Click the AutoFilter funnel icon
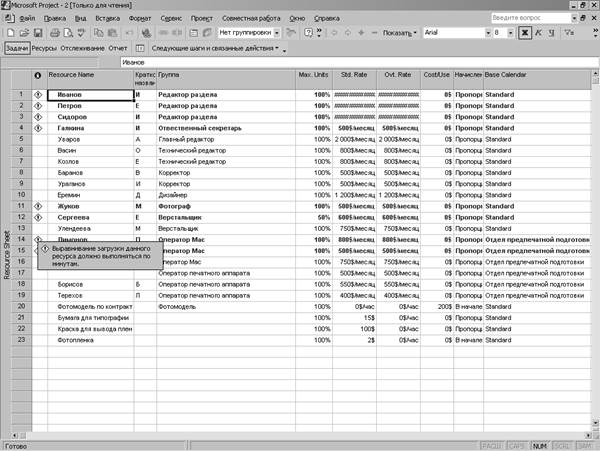 (x=569, y=33)
